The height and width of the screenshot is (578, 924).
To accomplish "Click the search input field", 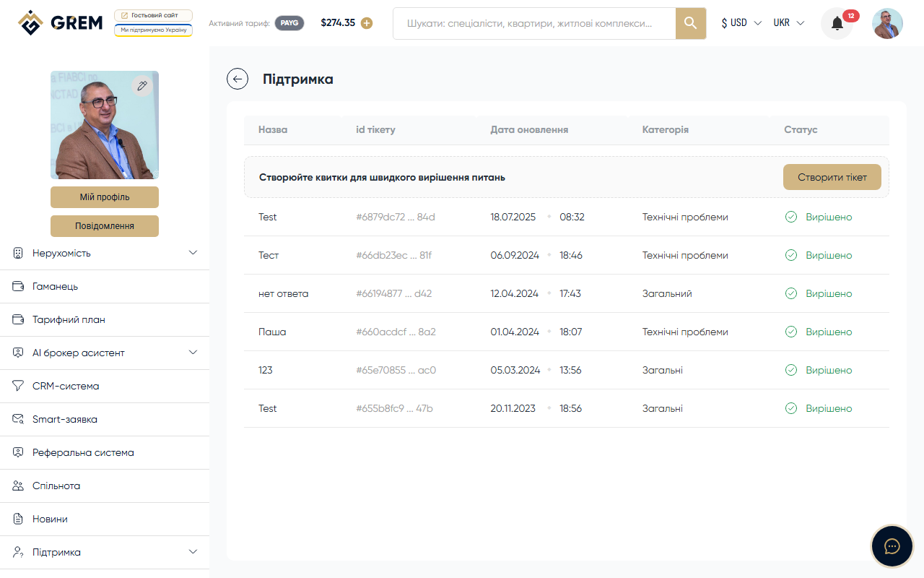I will (x=534, y=23).
